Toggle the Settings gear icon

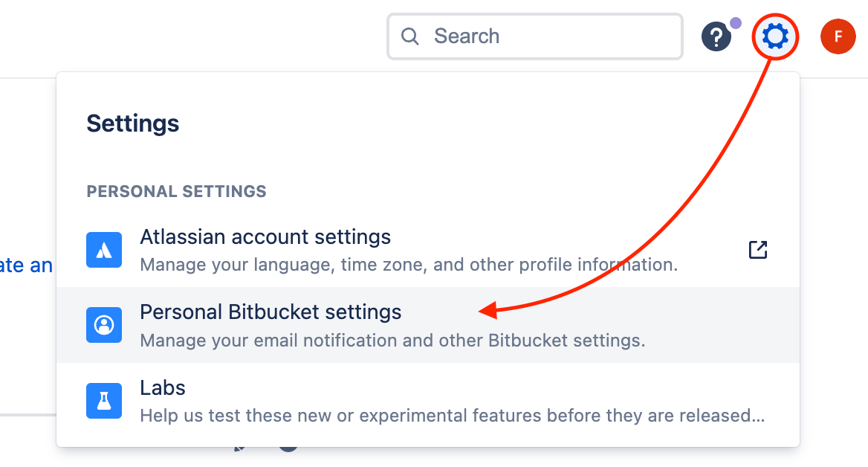click(775, 36)
